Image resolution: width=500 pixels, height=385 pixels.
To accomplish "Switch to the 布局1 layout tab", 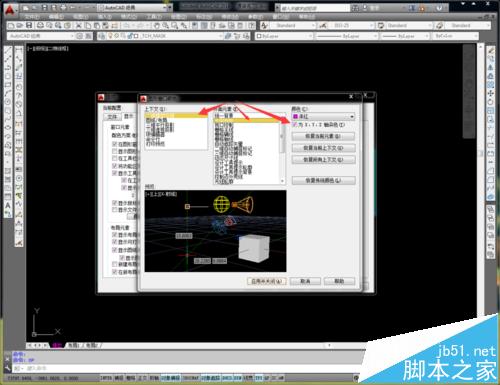I will (74, 345).
